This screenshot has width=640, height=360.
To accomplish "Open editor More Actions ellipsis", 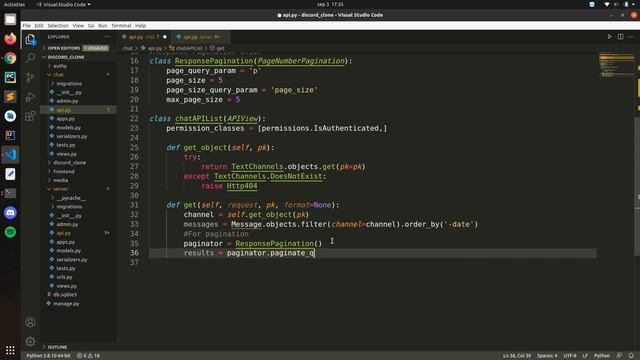I will click(631, 37).
